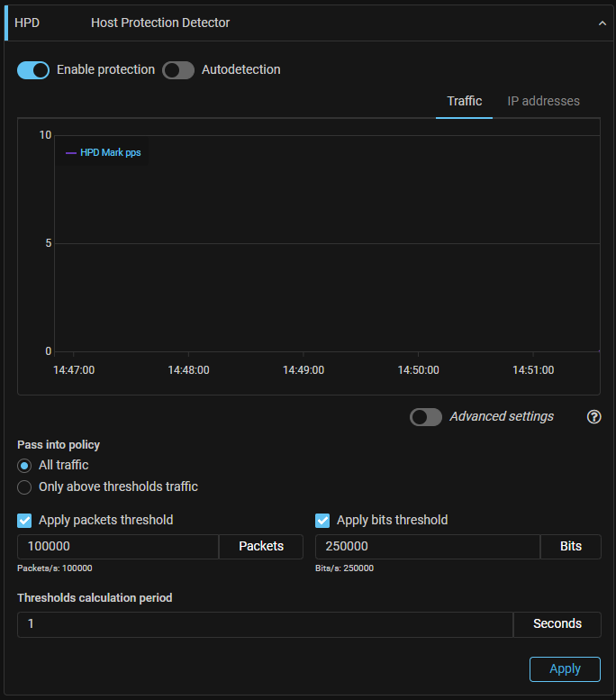This screenshot has height=700, width=616.
Task: Disable the Enable protection toggle
Action: point(33,70)
